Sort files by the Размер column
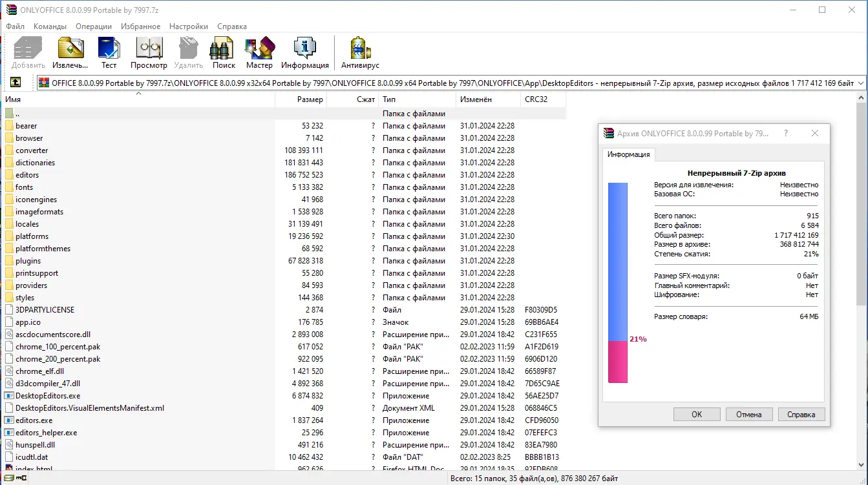868x485 pixels. pos(301,99)
